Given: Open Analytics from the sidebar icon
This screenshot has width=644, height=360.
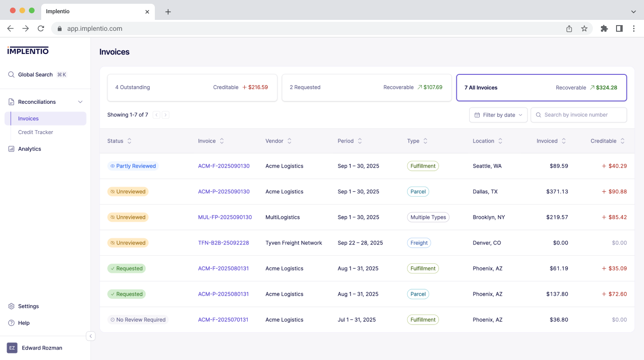Looking at the screenshot, I should pyautogui.click(x=10, y=149).
